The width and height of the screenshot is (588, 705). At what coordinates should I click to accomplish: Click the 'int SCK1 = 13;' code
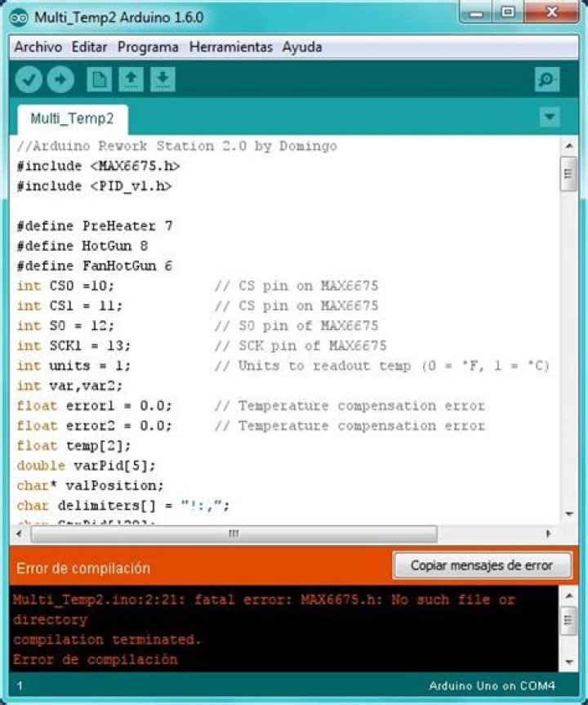pos(73,346)
